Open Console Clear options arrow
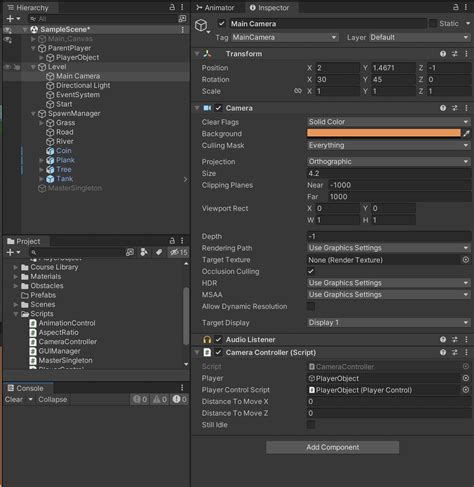 tap(30, 399)
